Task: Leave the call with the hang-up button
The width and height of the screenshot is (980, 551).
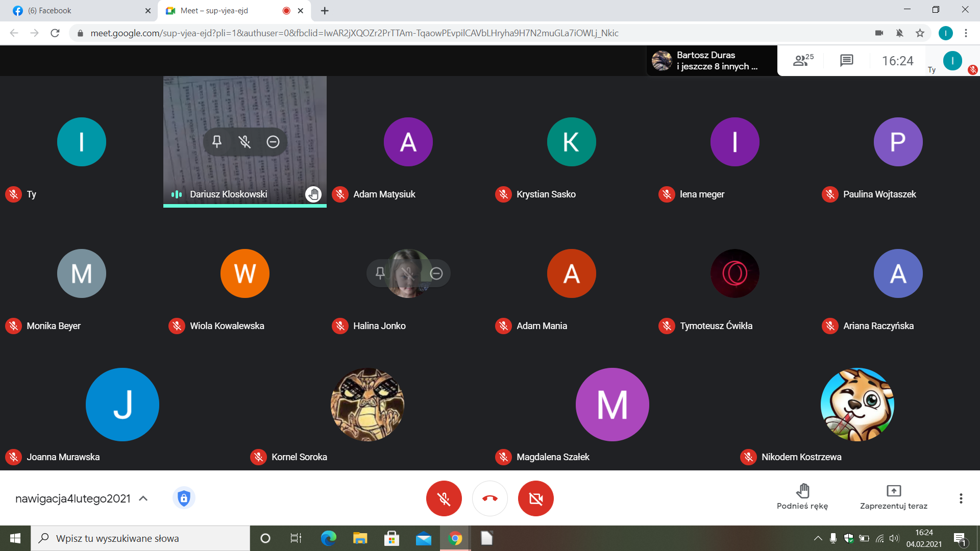Action: [x=489, y=498]
